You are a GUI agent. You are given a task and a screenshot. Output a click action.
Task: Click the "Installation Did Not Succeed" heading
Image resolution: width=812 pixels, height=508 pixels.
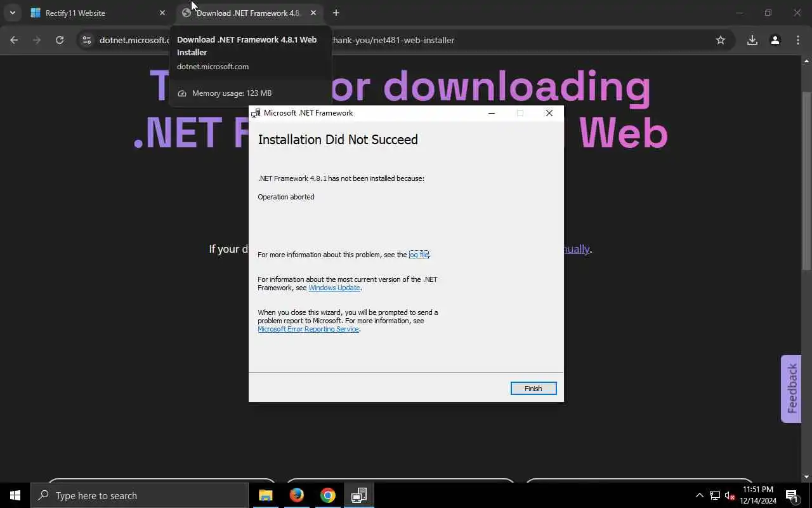[x=337, y=140]
